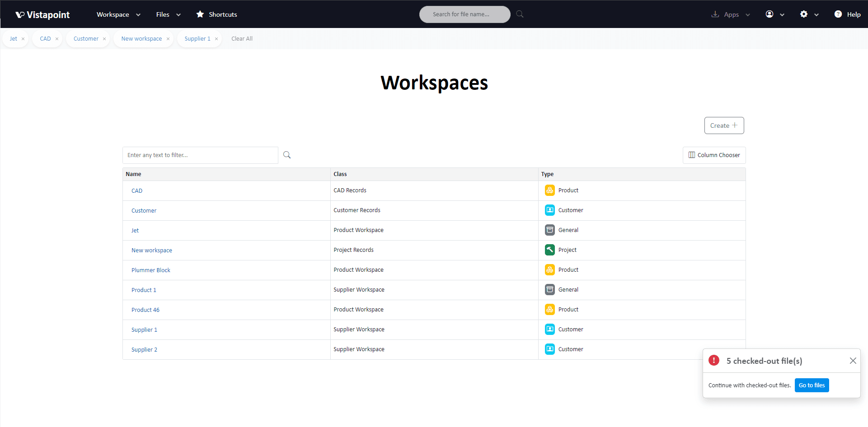This screenshot has width=868, height=427.
Task: Focus the filter text input field
Action: [x=200, y=155]
